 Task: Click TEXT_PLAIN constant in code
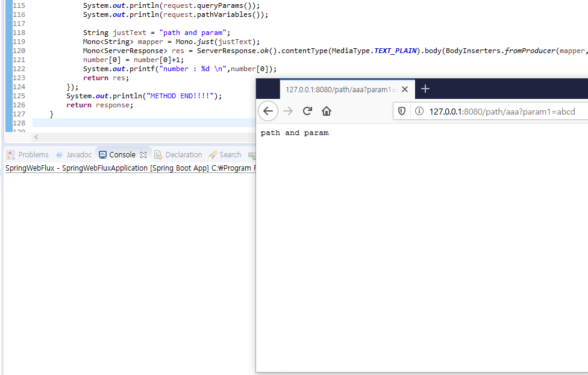395,51
